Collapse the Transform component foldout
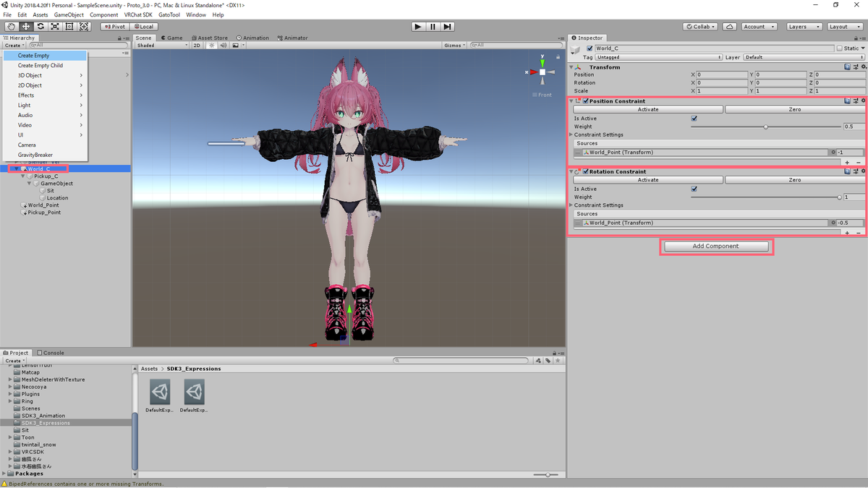This screenshot has height=488, width=868. point(571,67)
